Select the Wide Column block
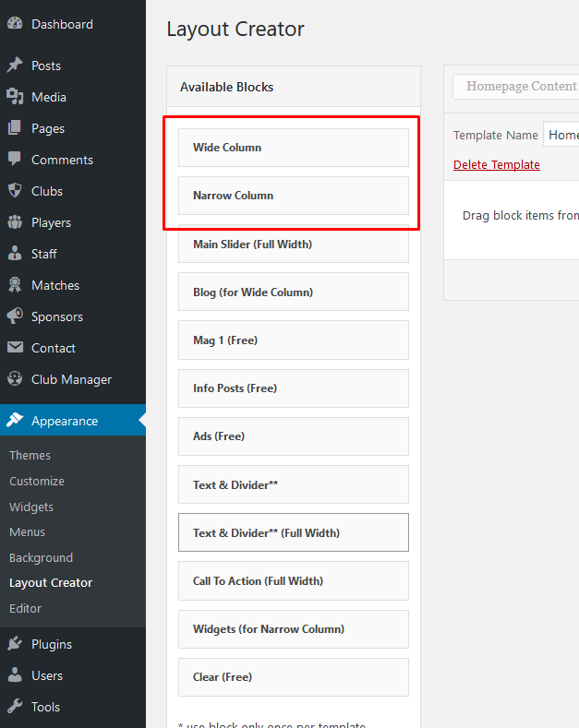This screenshot has height=728, width=579. click(294, 148)
